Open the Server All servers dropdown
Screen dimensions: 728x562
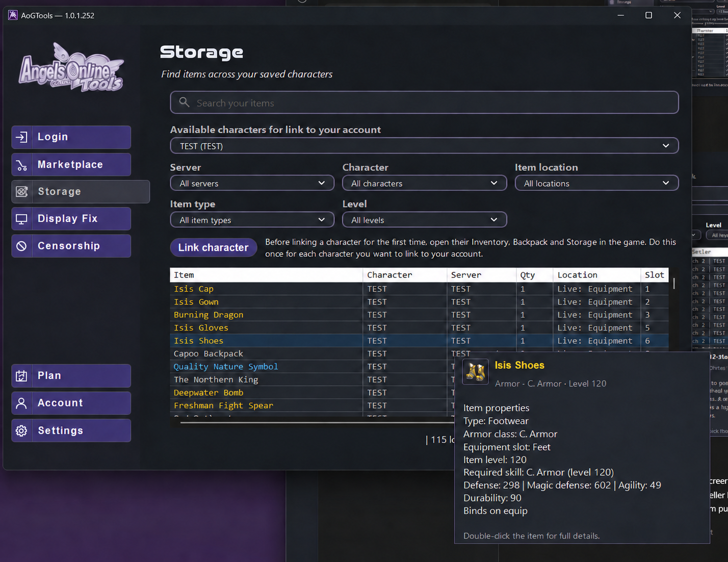(252, 183)
